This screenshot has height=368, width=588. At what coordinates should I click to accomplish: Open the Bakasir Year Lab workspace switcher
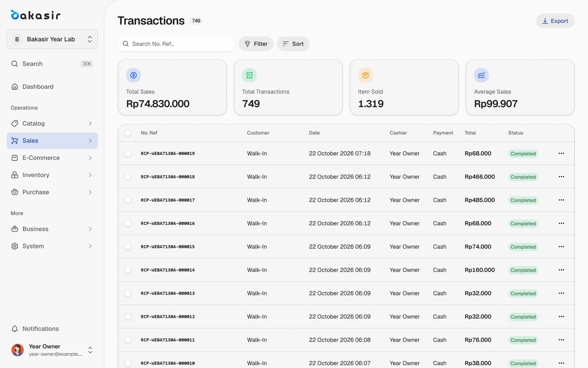(52, 39)
